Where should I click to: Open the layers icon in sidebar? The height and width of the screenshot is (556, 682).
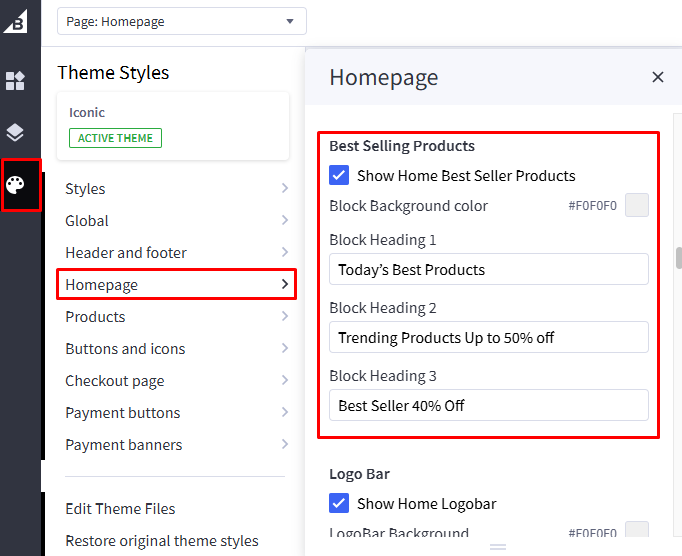tap(15, 133)
